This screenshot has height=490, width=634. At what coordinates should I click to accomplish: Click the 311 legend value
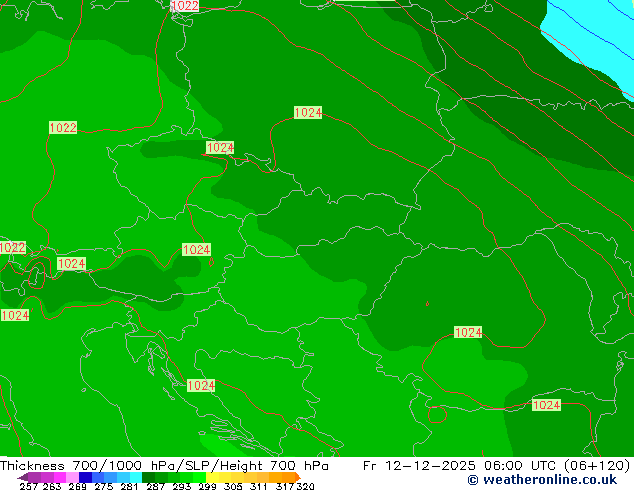(x=259, y=486)
